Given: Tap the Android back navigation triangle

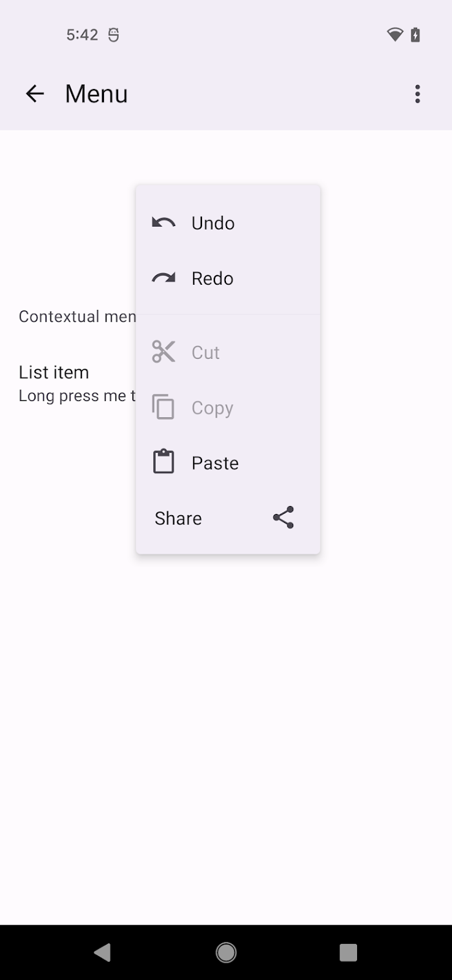Looking at the screenshot, I should pos(103,952).
